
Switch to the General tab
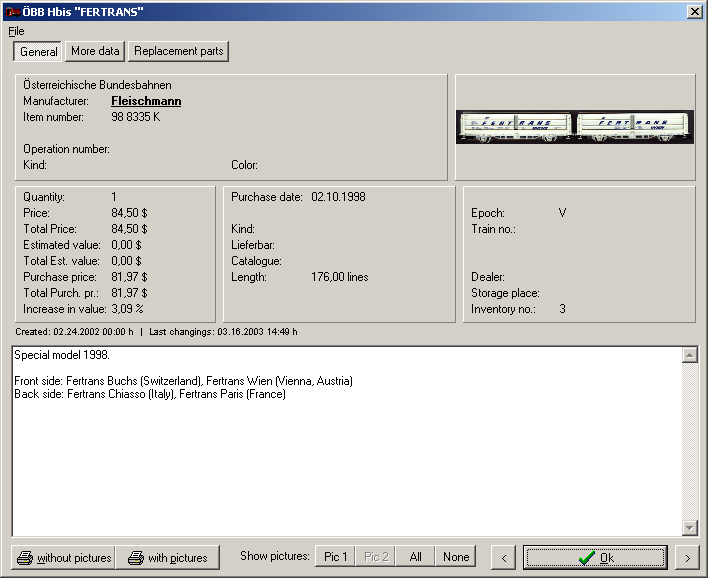click(x=38, y=51)
